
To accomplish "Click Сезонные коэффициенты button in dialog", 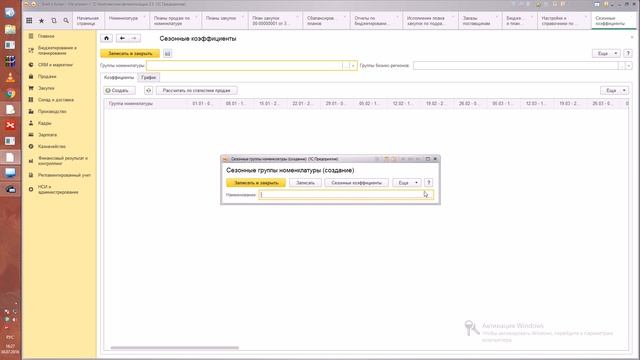I will tap(356, 182).
